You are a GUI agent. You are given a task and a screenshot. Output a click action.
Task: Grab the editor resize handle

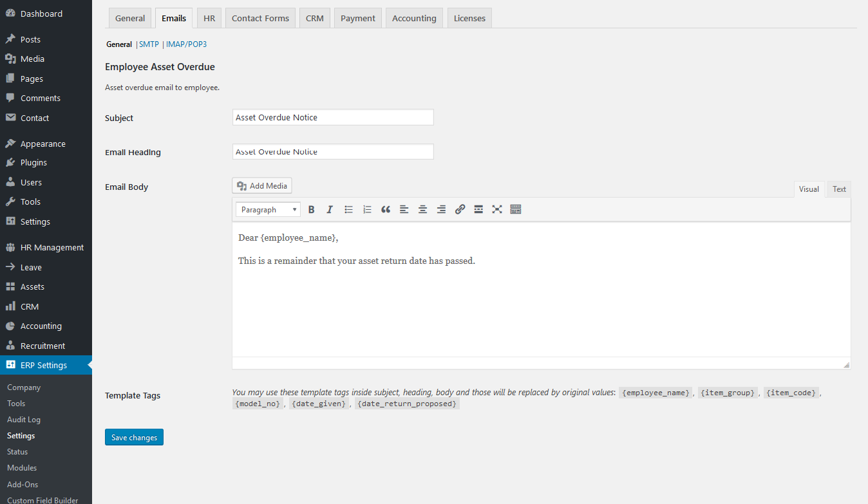coord(846,365)
